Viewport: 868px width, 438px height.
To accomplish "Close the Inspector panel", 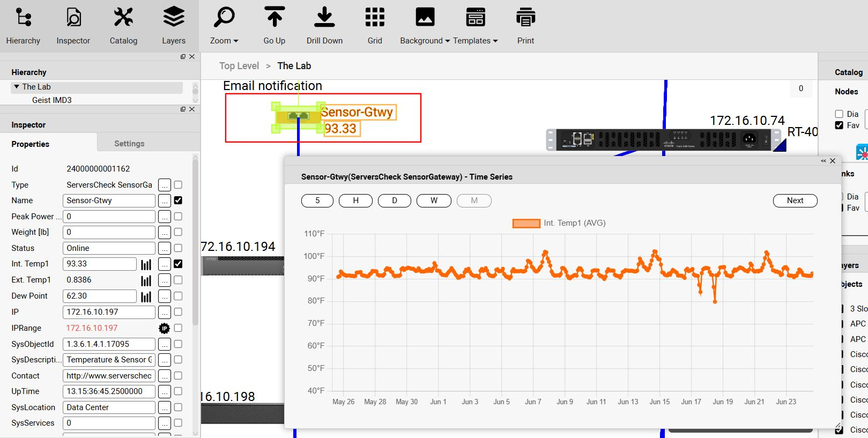I will pyautogui.click(x=192, y=109).
